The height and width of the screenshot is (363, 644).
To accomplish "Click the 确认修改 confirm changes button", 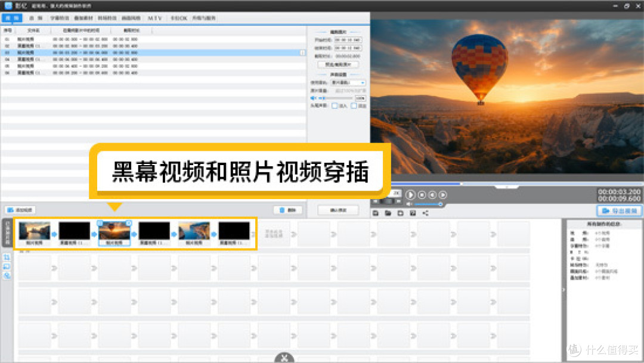I will 339,210.
